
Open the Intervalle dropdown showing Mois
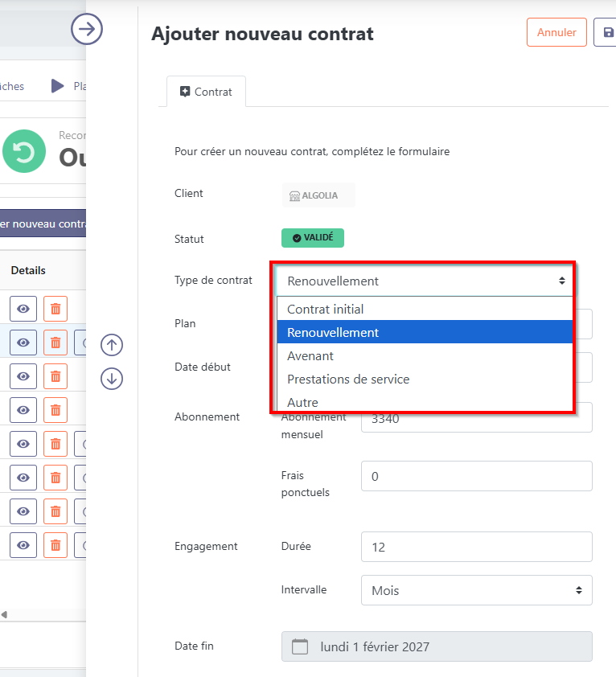point(476,590)
